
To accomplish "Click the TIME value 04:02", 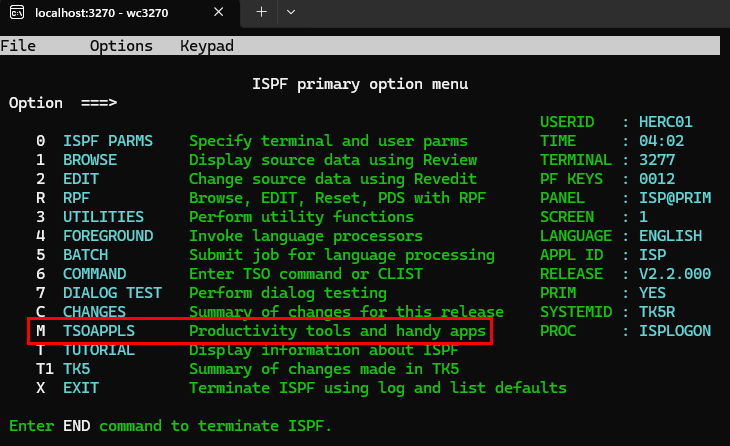I will (x=662, y=141).
